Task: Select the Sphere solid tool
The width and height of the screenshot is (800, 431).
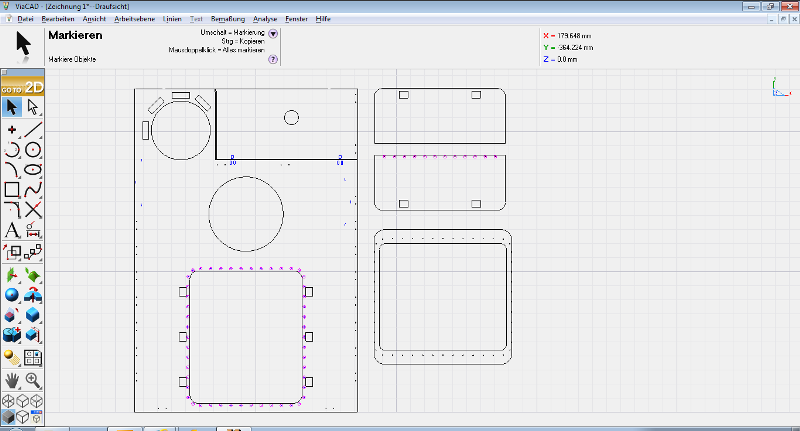Action: point(12,295)
